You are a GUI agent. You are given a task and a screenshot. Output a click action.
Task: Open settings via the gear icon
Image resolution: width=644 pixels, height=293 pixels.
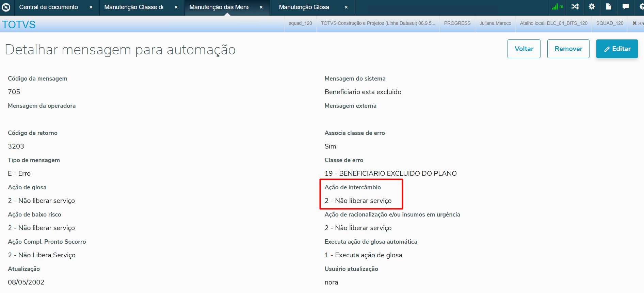592,7
